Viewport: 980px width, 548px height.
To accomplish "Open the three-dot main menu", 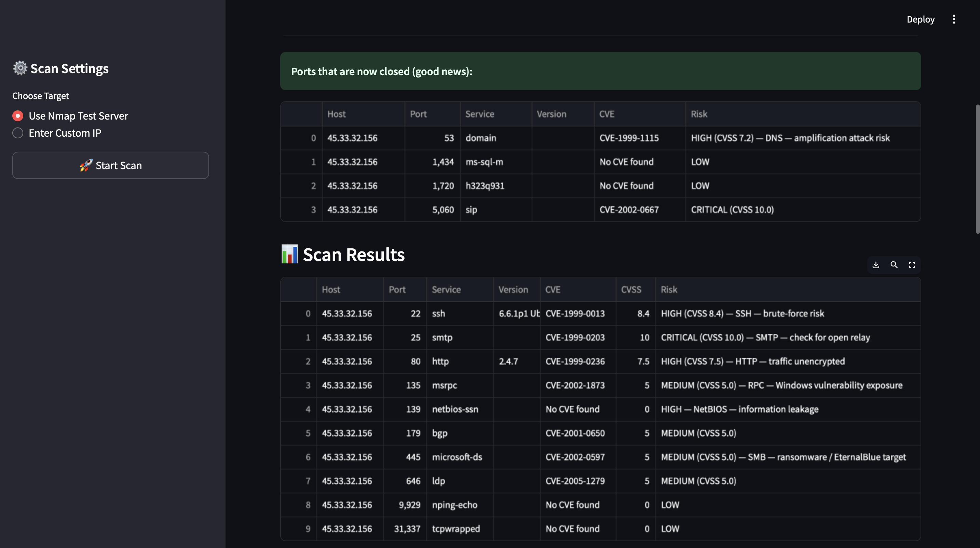I will point(954,19).
